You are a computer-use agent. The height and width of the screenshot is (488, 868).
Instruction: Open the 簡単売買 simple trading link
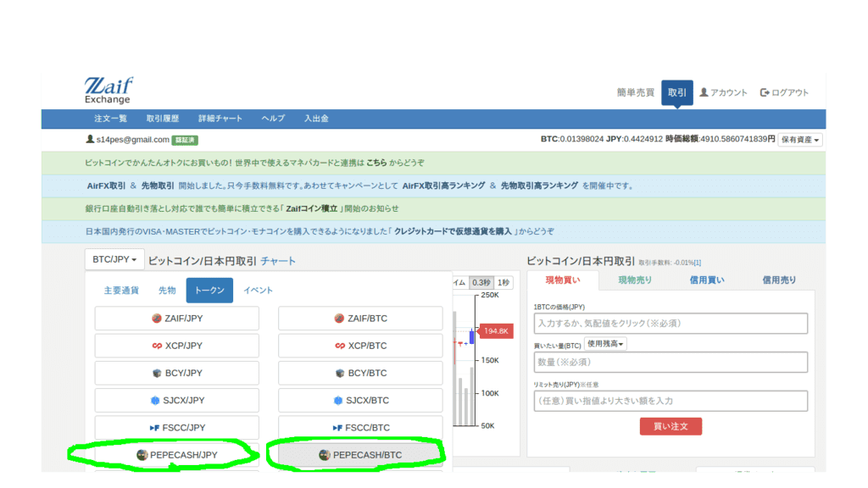636,92
